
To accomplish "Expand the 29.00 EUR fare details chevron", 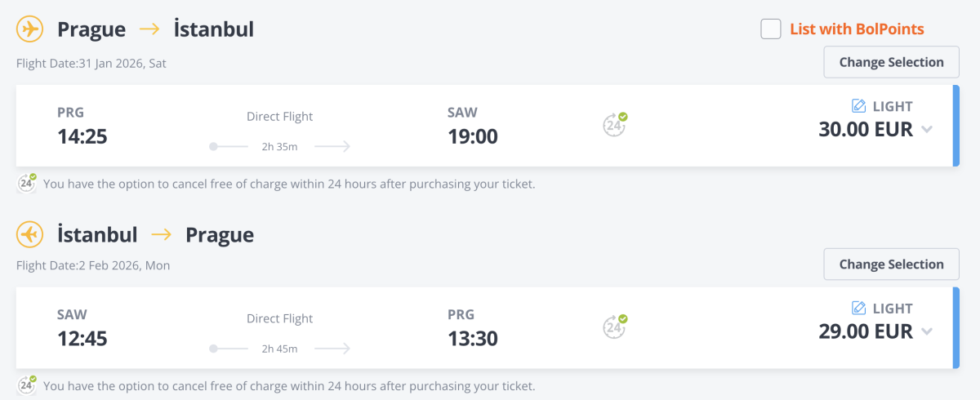I will point(926,331).
